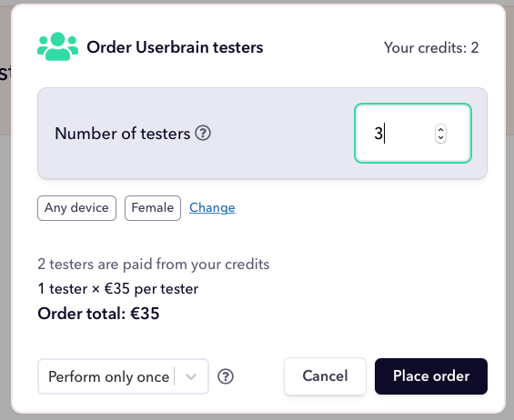
Task: Open help tooltip beside Number of testers
Action: [x=203, y=133]
